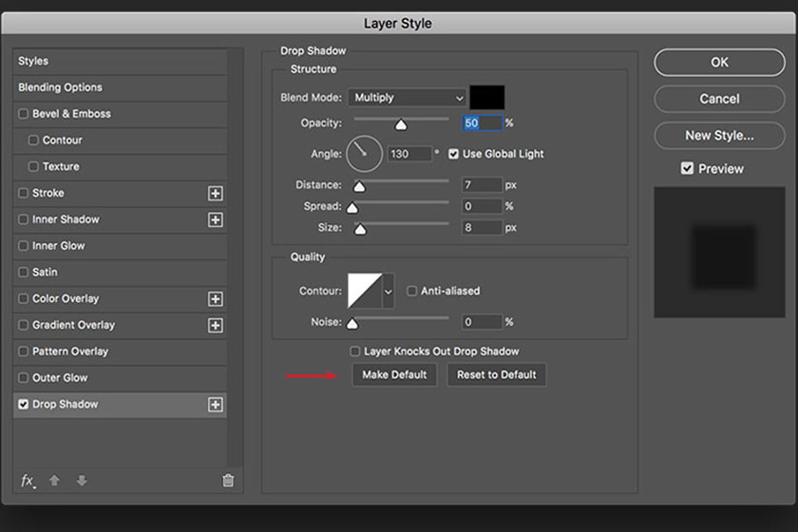Image resolution: width=798 pixels, height=532 pixels.
Task: Open the Blend Mode Multiply dropdown
Action: [407, 97]
